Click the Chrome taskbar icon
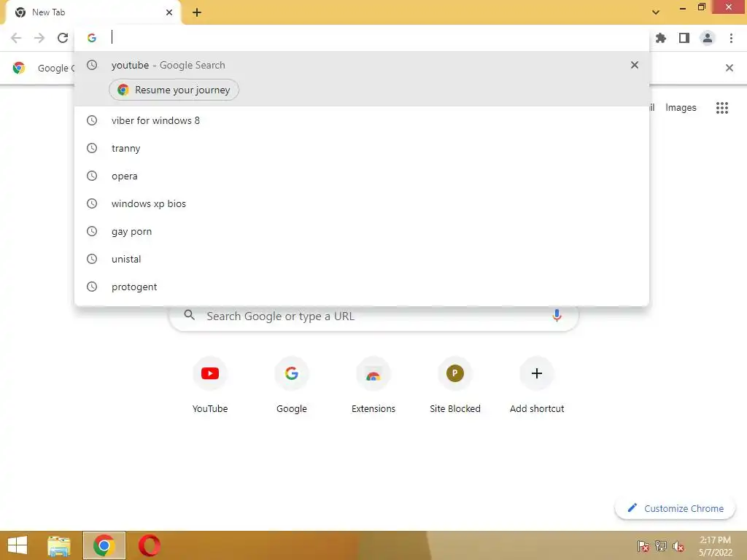 coord(104,545)
